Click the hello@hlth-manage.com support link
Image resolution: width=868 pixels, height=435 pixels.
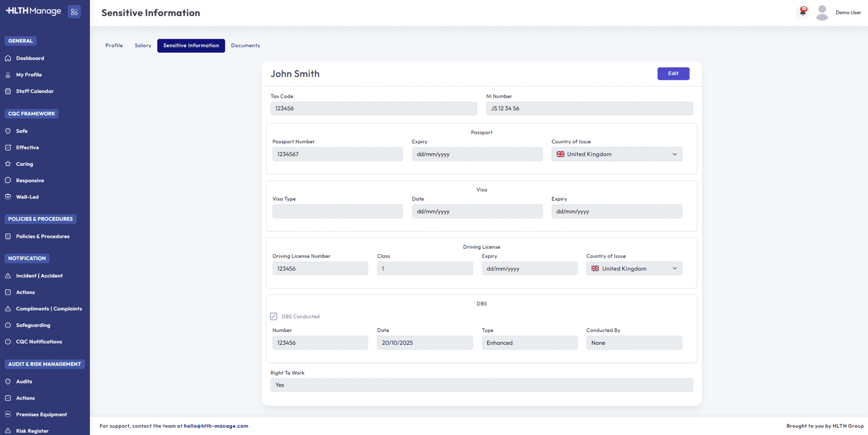point(216,426)
